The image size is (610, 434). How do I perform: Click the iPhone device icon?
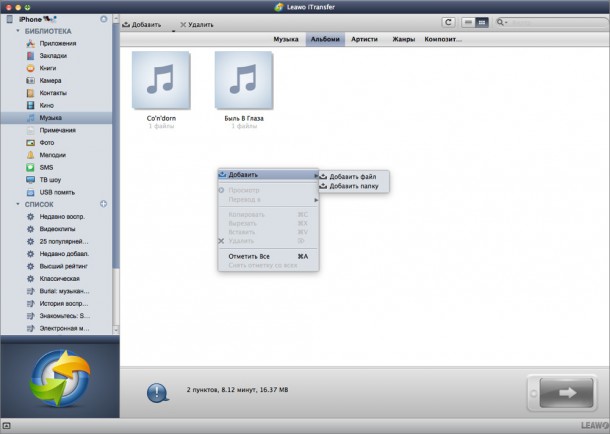(x=10, y=19)
